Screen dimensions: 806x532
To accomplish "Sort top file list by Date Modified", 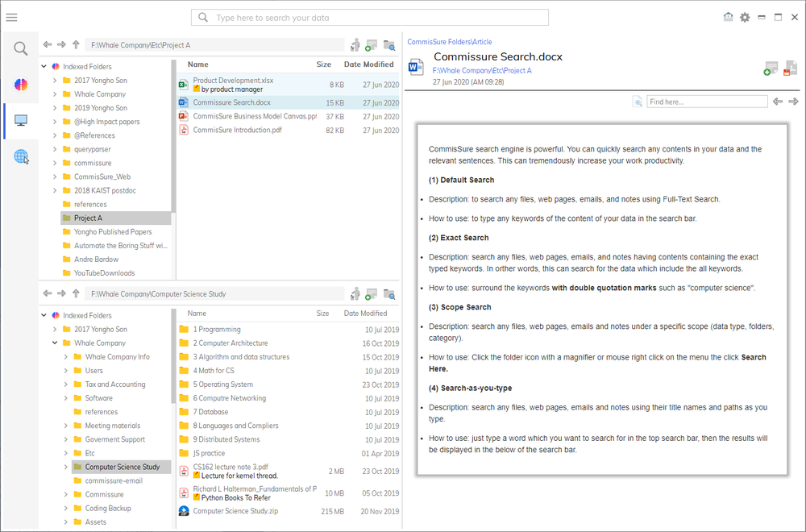I will click(368, 64).
